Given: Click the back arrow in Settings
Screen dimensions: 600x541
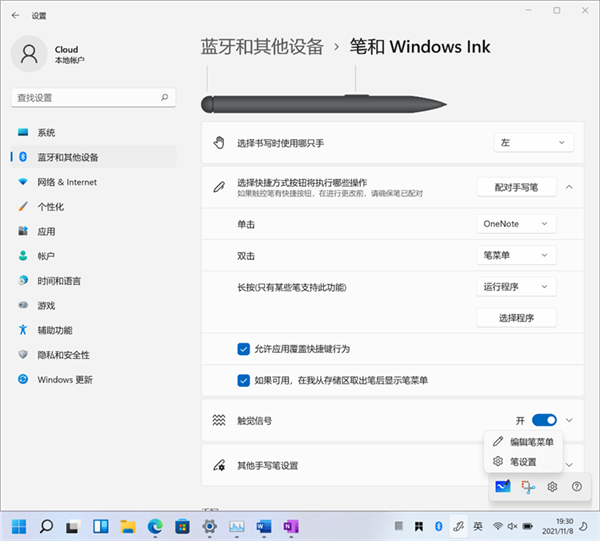Looking at the screenshot, I should coord(15,16).
